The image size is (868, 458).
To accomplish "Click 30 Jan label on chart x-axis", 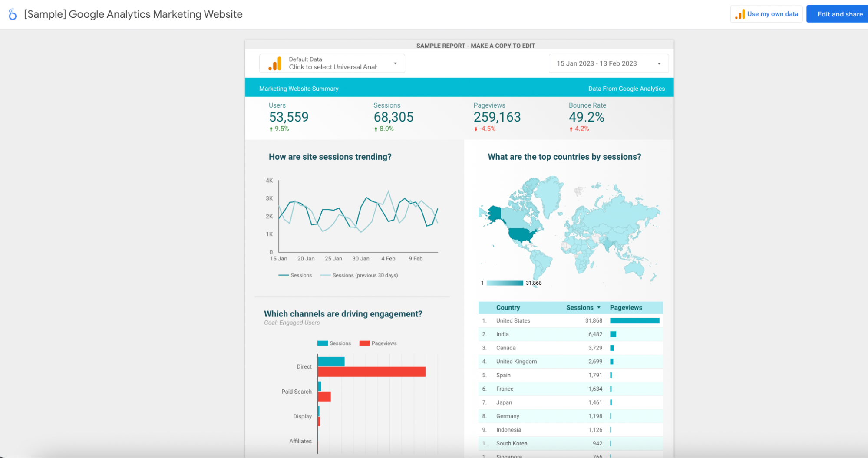I will tap(361, 259).
